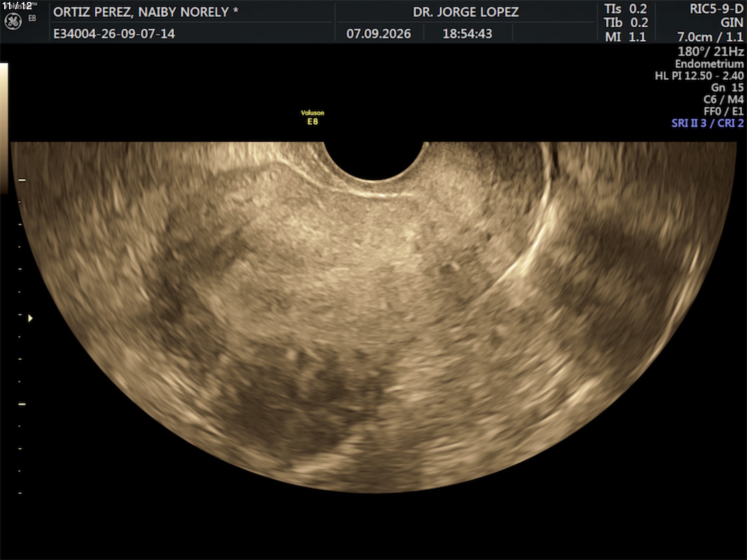Select the SRI II 3 / CRI 2 setting
Image resolution: width=747 pixels, height=560 pixels.
708,123
